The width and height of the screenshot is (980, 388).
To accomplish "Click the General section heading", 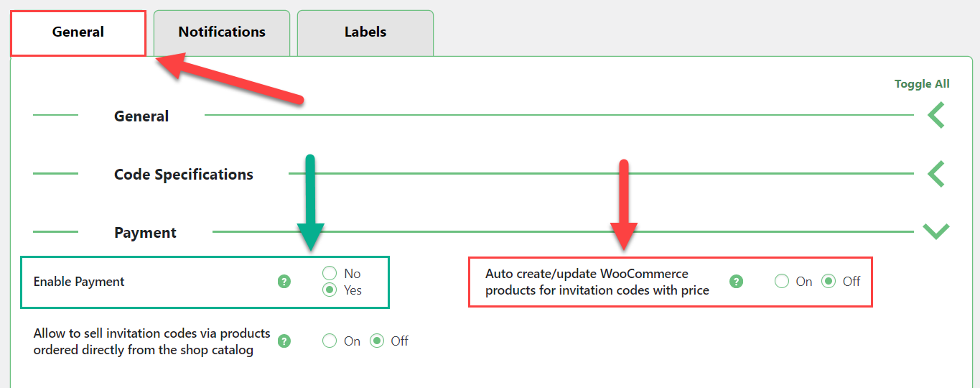I will [141, 116].
